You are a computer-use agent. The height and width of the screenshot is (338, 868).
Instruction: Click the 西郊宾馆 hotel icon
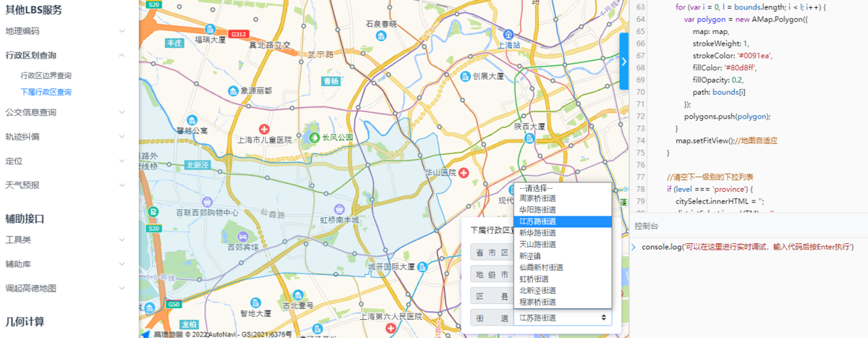tap(243, 236)
